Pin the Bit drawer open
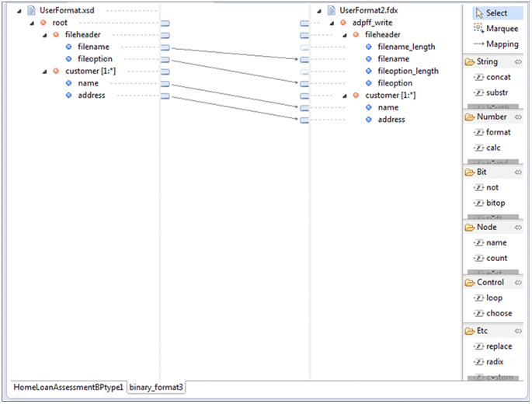 [518, 172]
